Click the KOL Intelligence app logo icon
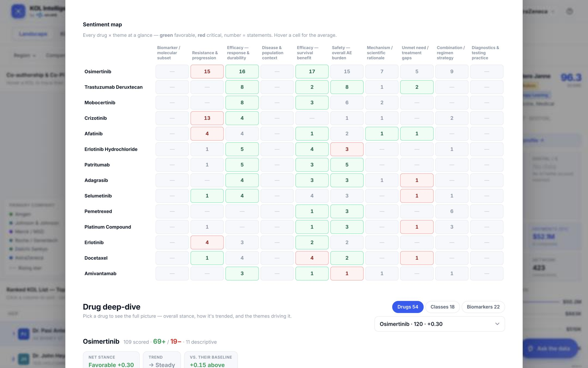 pyautogui.click(x=18, y=11)
